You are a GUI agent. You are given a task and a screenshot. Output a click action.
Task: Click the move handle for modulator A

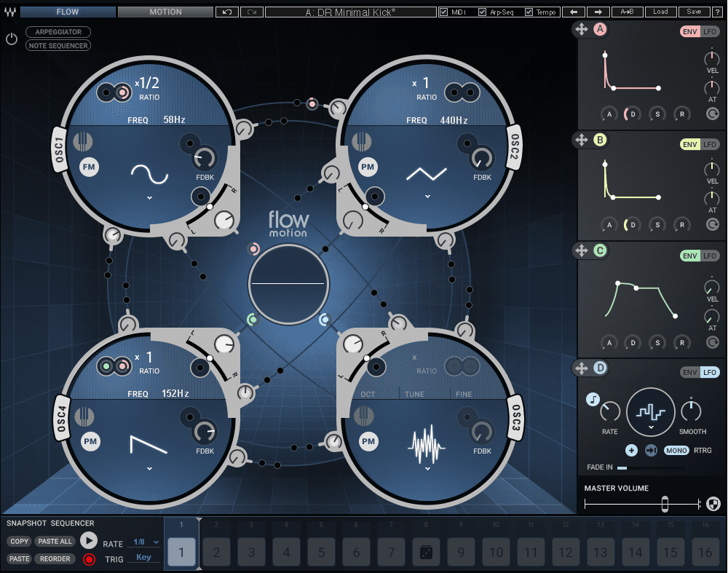tap(581, 29)
